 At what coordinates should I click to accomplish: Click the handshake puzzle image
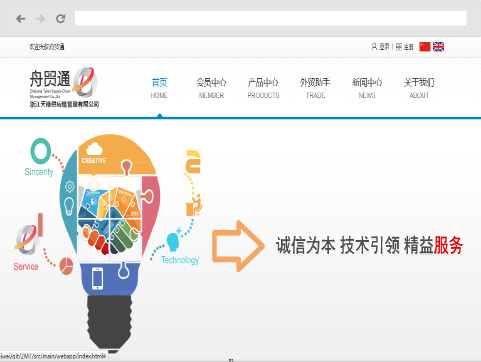110,220
